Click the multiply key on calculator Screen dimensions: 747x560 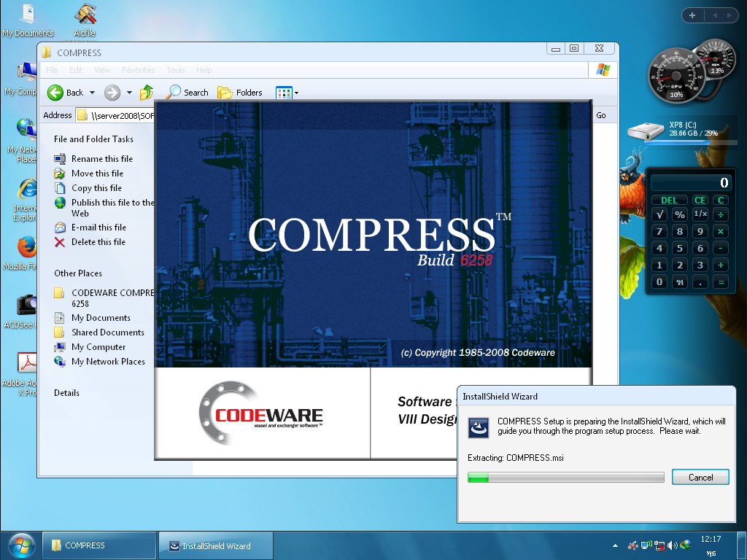pyautogui.click(x=721, y=231)
